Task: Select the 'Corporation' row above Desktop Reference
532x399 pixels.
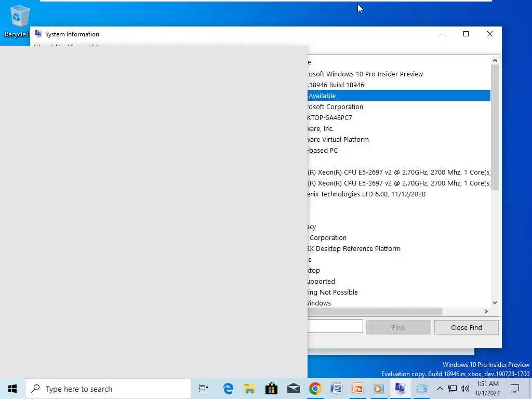Action: [399, 237]
